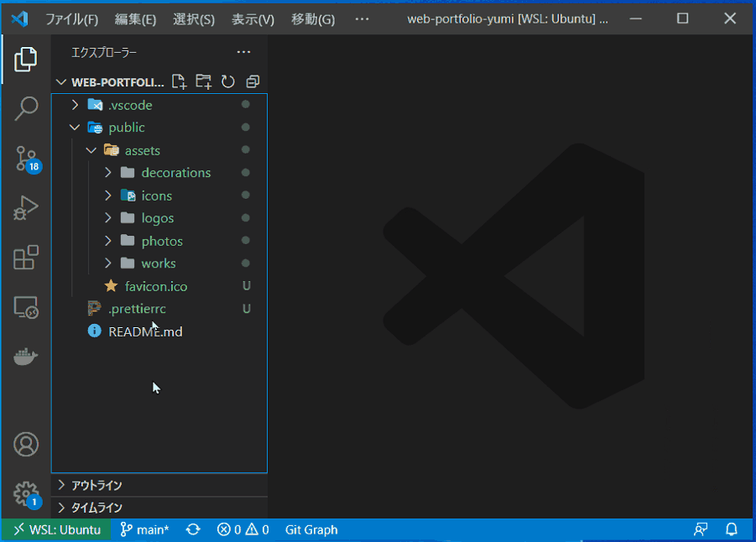Switch branch via main* indicator
This screenshot has width=756, height=542.
(144, 530)
